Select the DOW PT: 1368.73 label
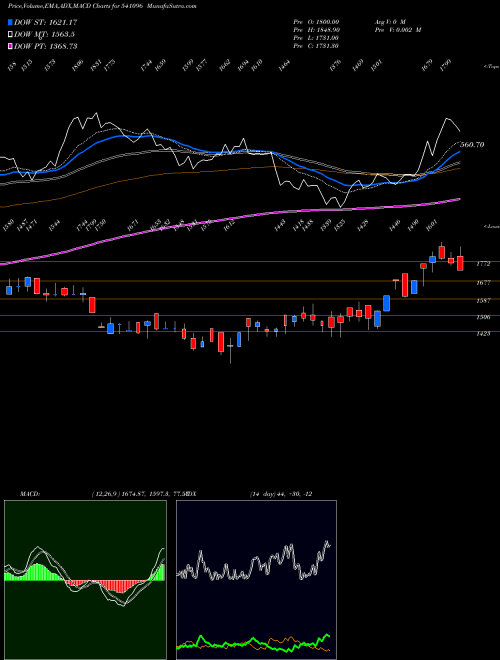This screenshot has height=660, width=500. click(45, 47)
